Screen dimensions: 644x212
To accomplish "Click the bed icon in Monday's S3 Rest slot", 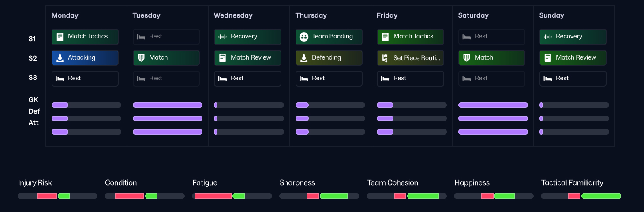I will pyautogui.click(x=60, y=79).
